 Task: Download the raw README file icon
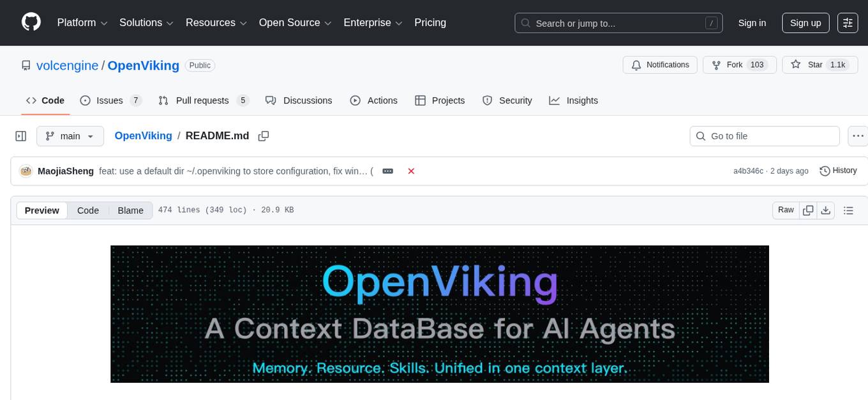826,210
